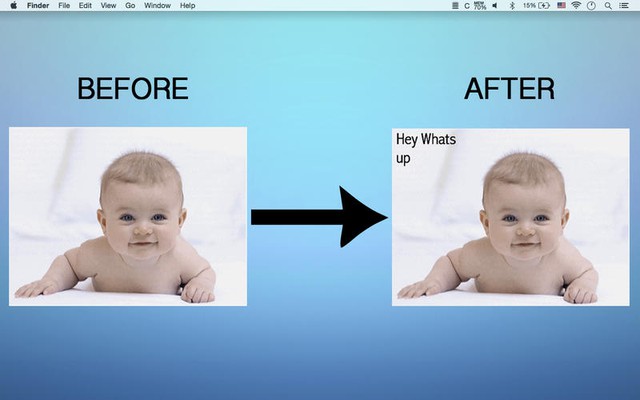Open the Finder menu
640x400 pixels.
(x=38, y=5)
